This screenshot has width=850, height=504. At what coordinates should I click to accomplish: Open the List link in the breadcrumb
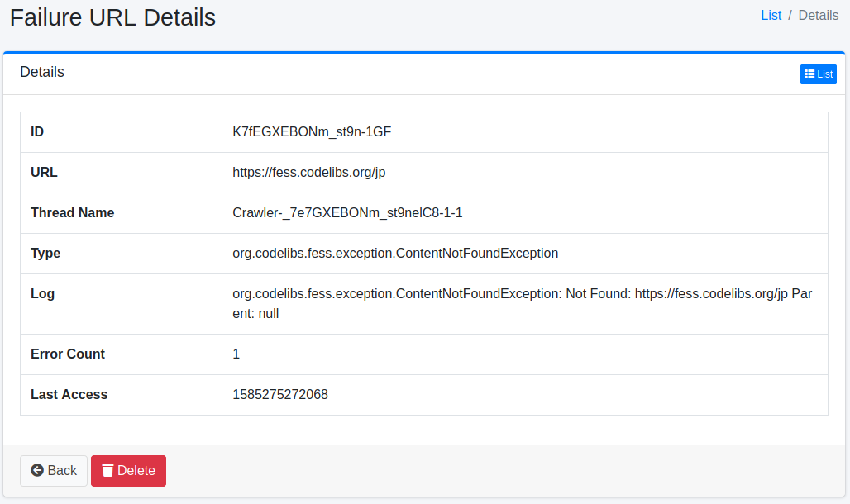771,15
